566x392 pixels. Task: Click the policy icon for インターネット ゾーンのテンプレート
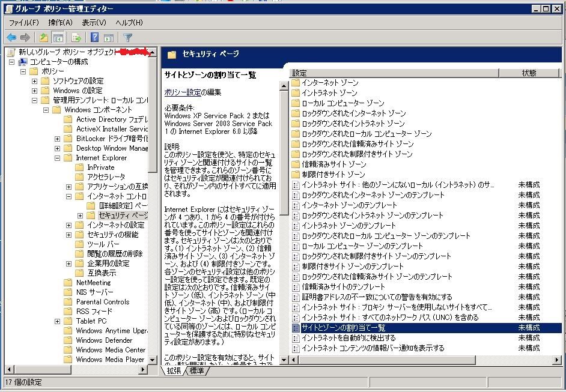click(296, 205)
